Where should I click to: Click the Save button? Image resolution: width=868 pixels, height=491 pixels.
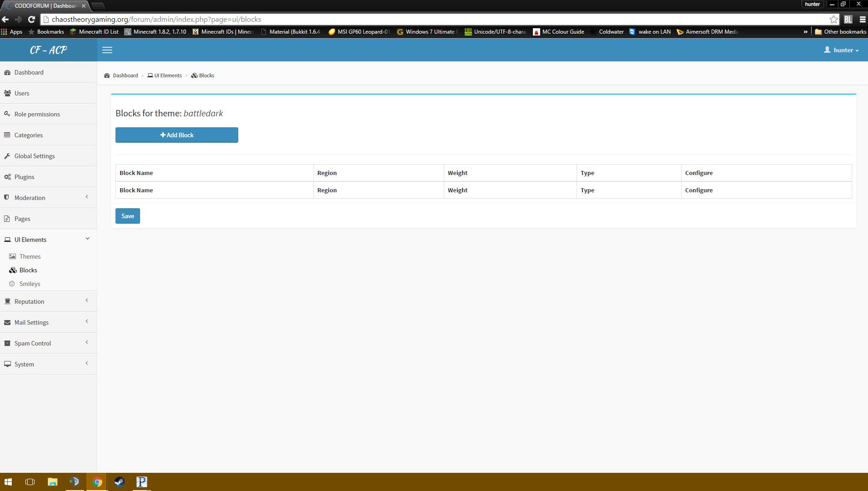click(x=128, y=216)
